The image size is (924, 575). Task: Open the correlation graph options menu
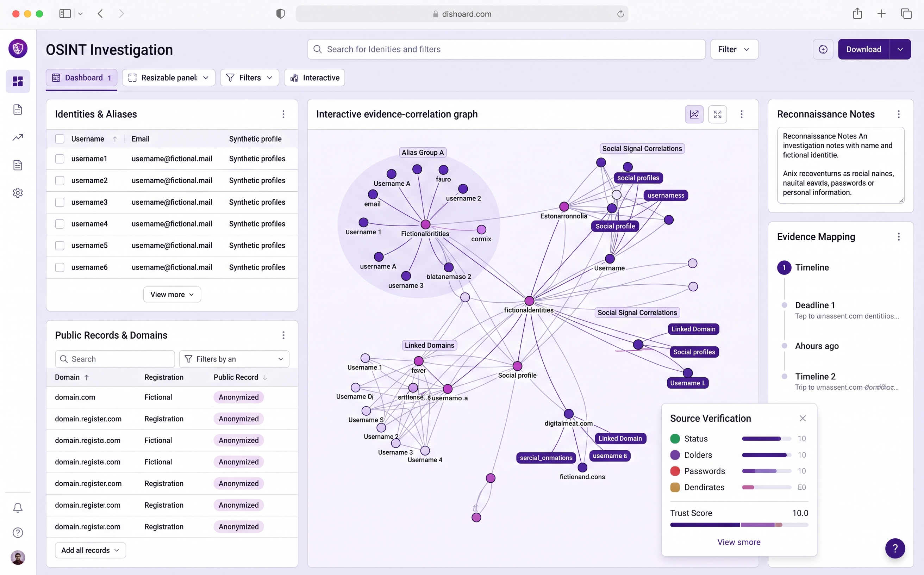point(741,114)
